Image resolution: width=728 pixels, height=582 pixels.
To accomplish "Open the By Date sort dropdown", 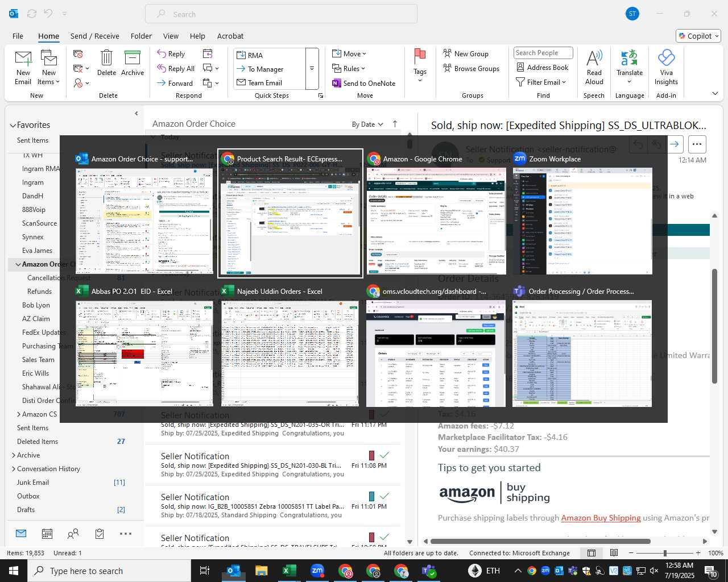I will click(x=367, y=124).
